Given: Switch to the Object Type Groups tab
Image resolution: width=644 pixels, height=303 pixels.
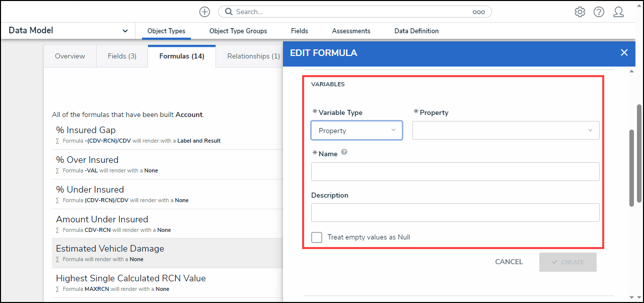Looking at the screenshot, I should [x=238, y=31].
